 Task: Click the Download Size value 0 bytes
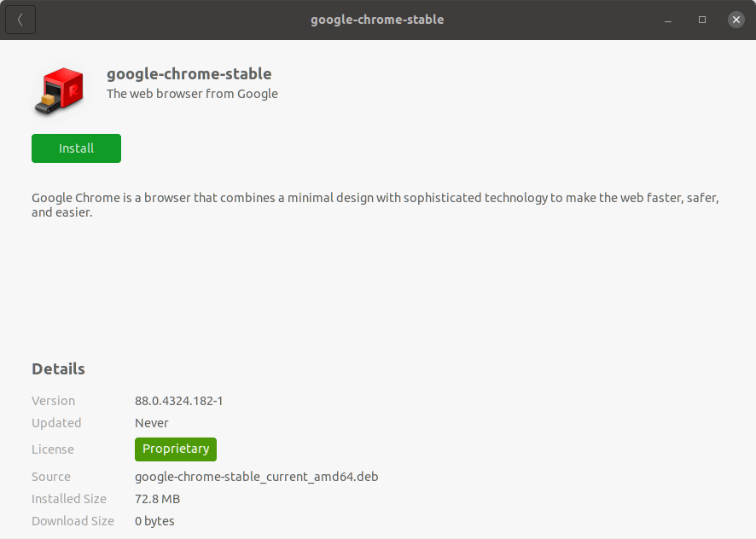tap(154, 521)
